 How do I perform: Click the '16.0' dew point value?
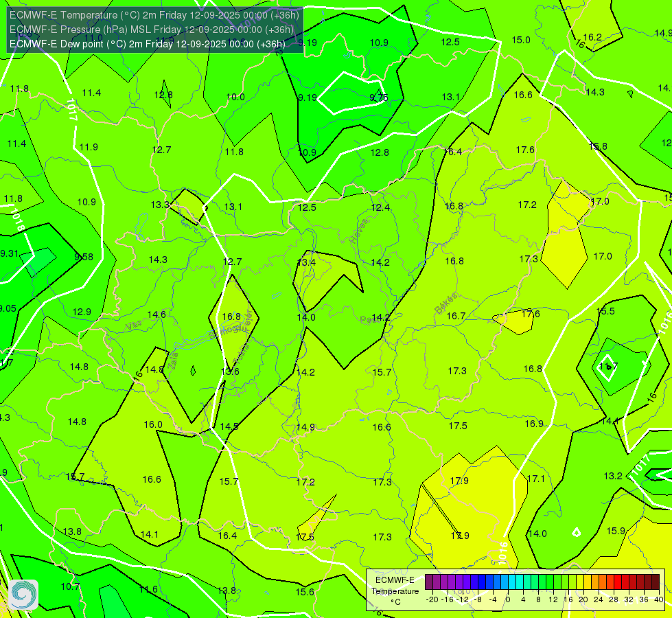tap(153, 424)
